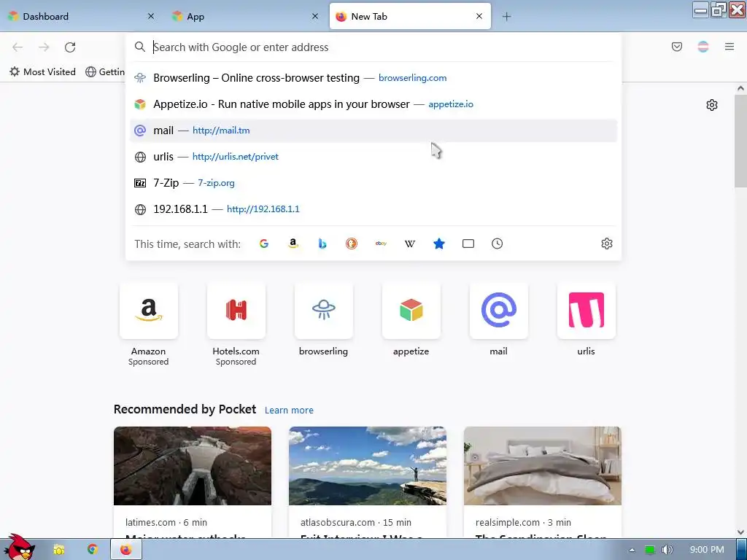
Task: Open file explorer taskbar icon
Action: coord(59,550)
